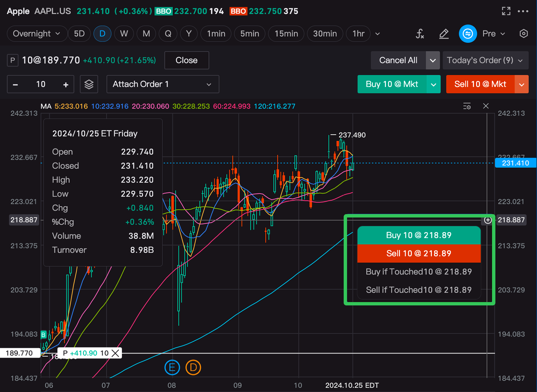Select the drawing pencil tool
The width and height of the screenshot is (537, 392).
pyautogui.click(x=444, y=34)
